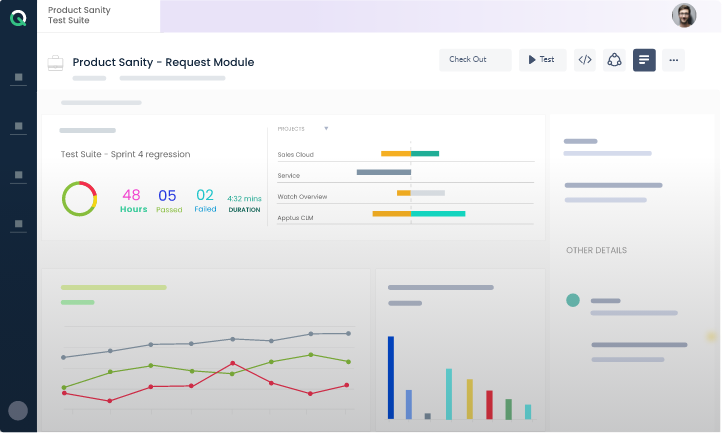
Task: Click the cloud nodes icon in toolbar
Action: (614, 60)
